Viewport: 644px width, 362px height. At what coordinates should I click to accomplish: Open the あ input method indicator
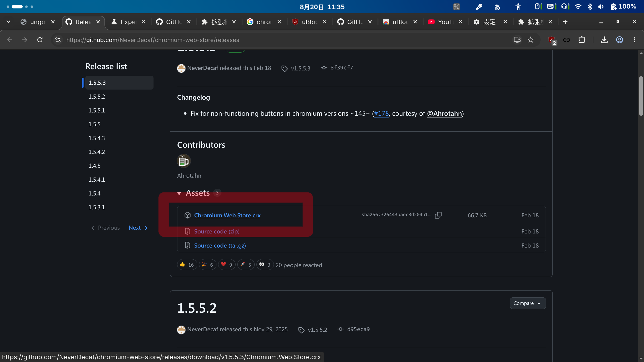[497, 7]
